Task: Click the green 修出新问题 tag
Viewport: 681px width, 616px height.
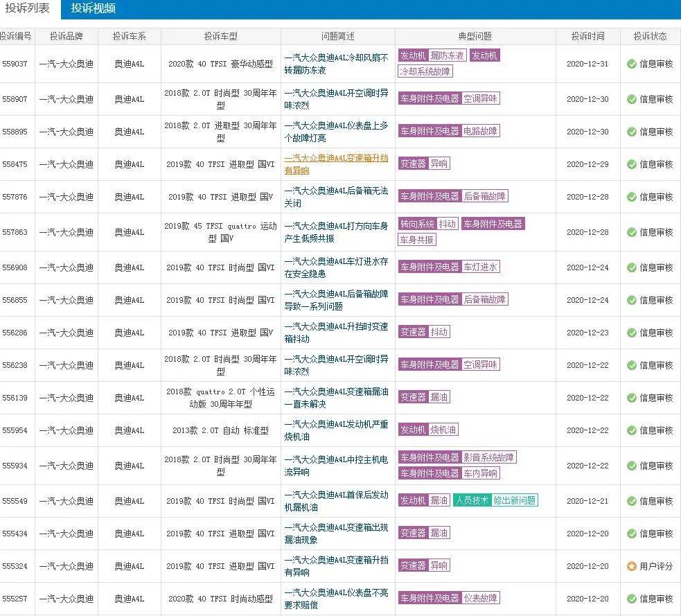Action: [x=515, y=500]
